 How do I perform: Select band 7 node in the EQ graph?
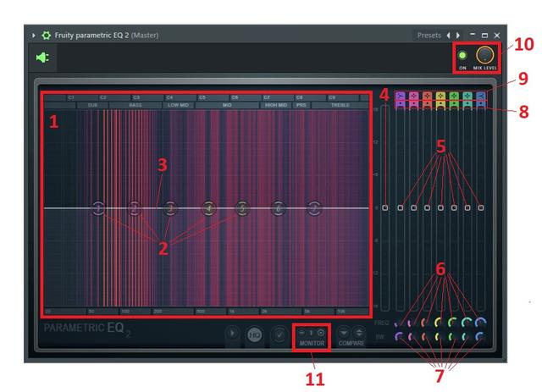pyautogui.click(x=314, y=208)
